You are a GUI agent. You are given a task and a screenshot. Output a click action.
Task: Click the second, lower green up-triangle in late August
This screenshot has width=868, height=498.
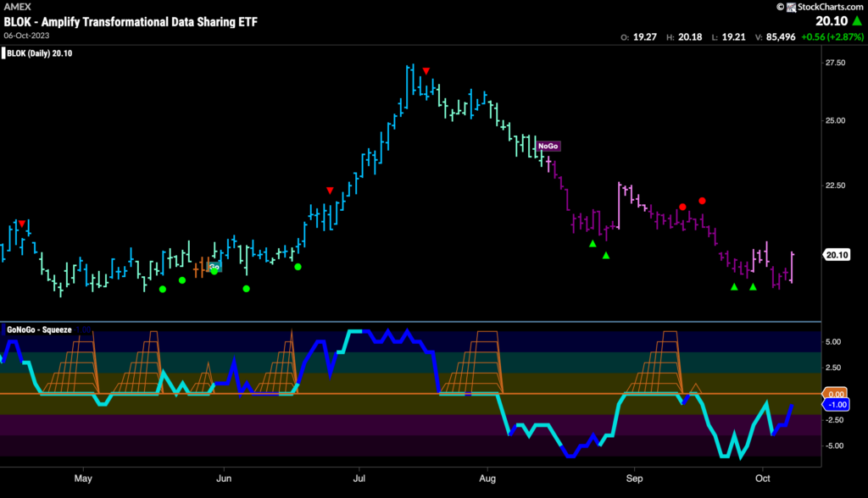tap(605, 255)
